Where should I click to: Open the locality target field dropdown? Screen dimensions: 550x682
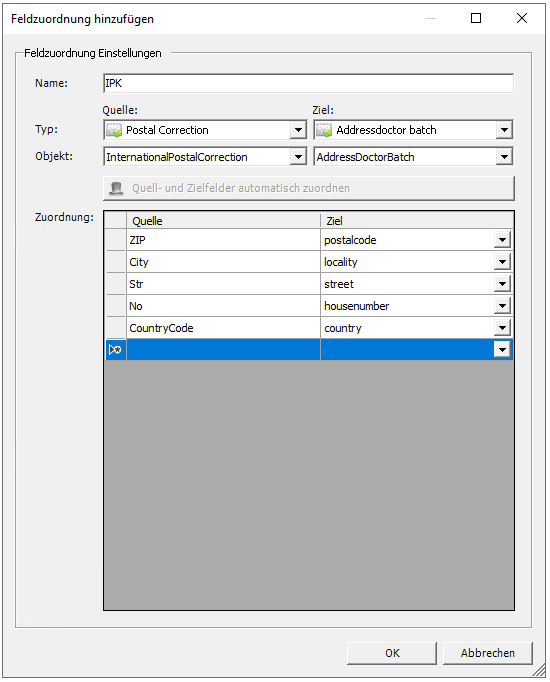pyautogui.click(x=502, y=262)
